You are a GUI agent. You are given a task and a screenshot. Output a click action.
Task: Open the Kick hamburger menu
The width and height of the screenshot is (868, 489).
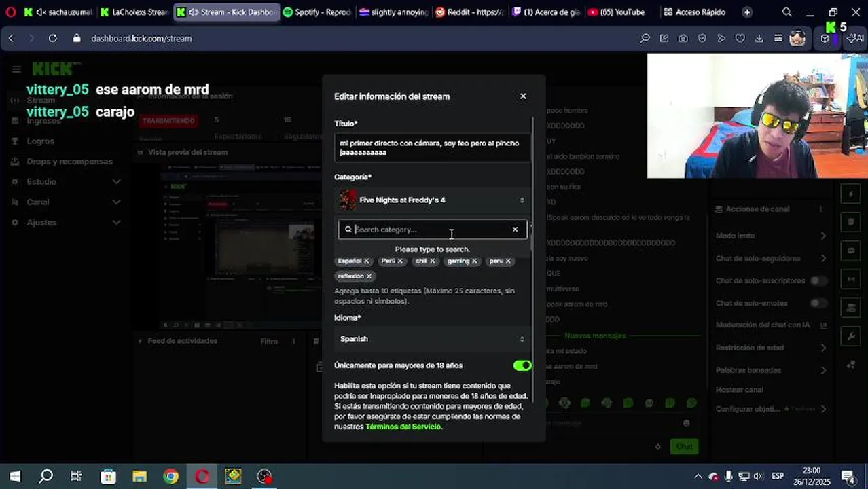tap(16, 69)
